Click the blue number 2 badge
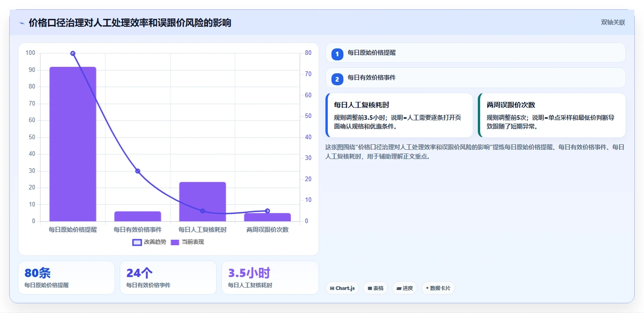The width and height of the screenshot is (644, 313). (337, 79)
